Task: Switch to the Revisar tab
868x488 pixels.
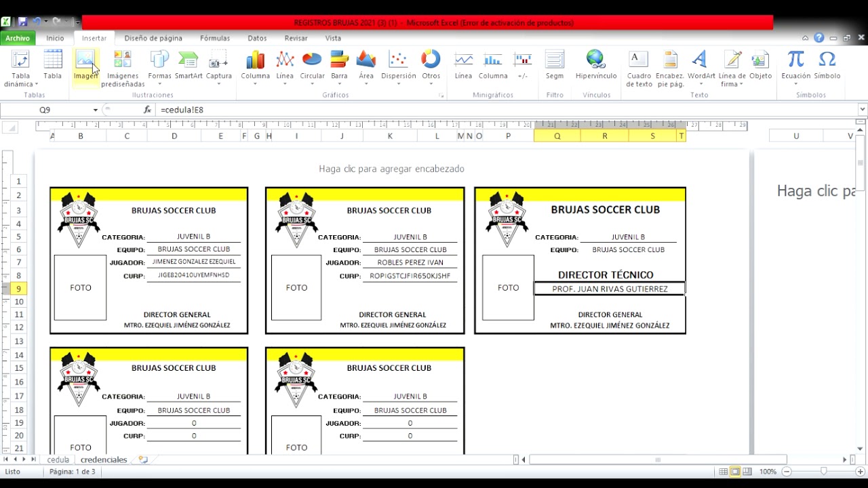Action: [296, 39]
